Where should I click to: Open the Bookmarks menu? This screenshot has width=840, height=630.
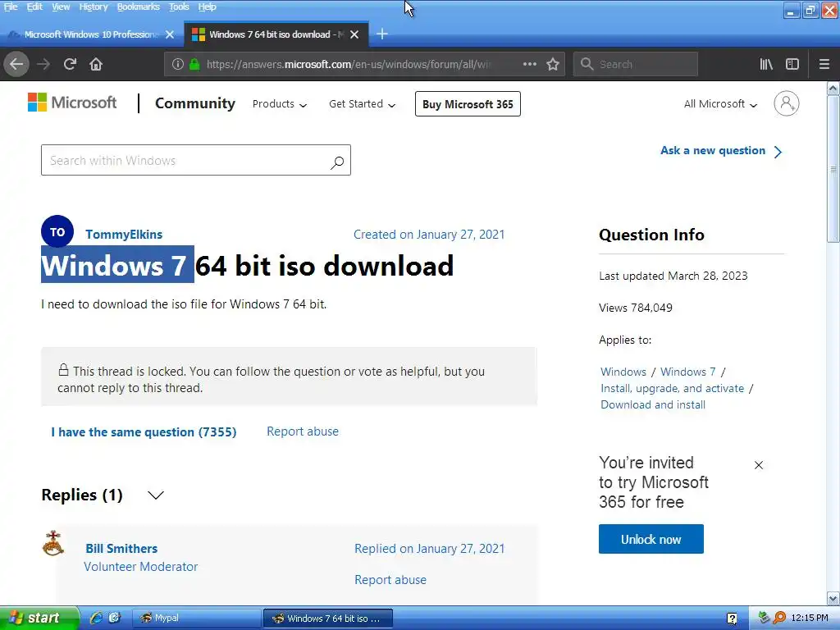138,7
